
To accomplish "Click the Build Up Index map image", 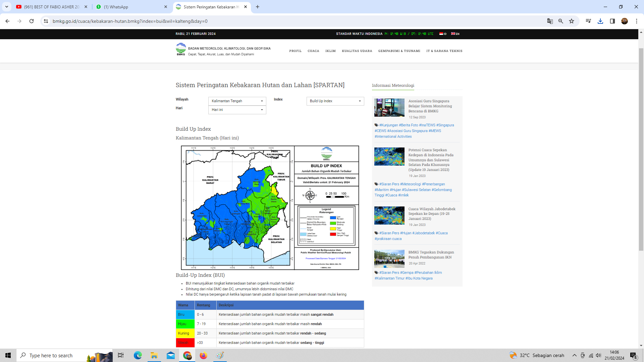I will 270,207.
